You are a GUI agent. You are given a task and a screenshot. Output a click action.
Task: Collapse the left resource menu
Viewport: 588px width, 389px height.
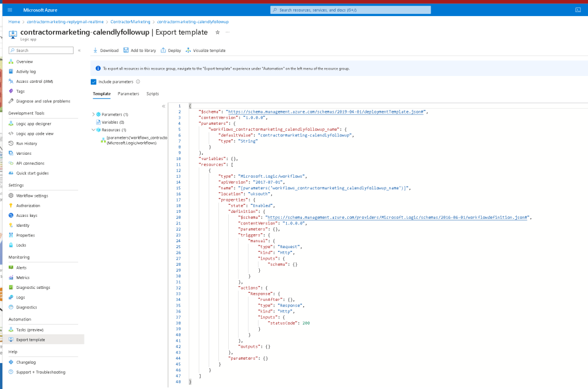click(x=79, y=50)
